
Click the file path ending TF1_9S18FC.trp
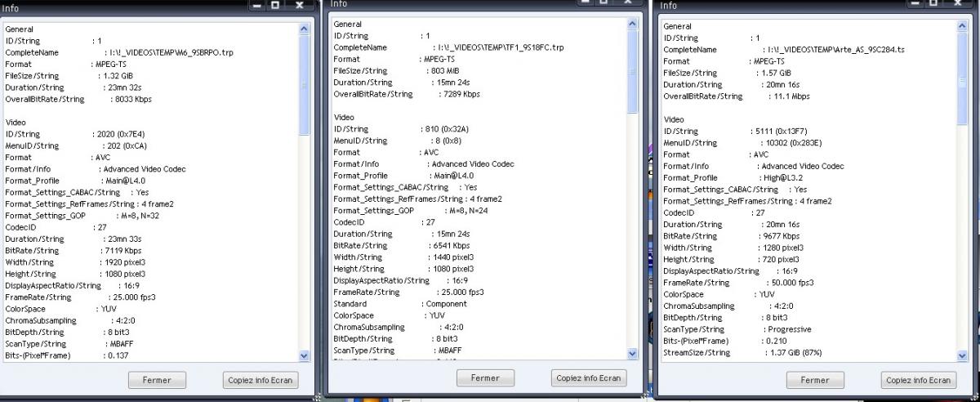pyautogui.click(x=501, y=47)
